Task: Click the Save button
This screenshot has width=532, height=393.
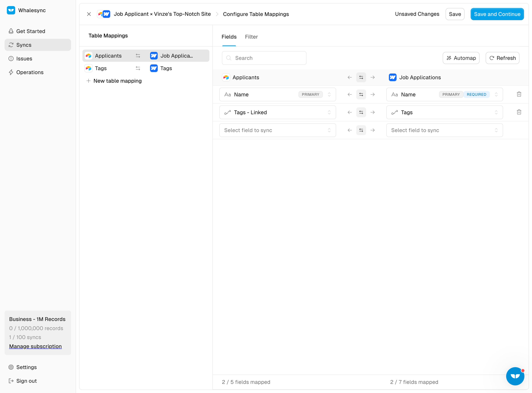Action: (455, 14)
